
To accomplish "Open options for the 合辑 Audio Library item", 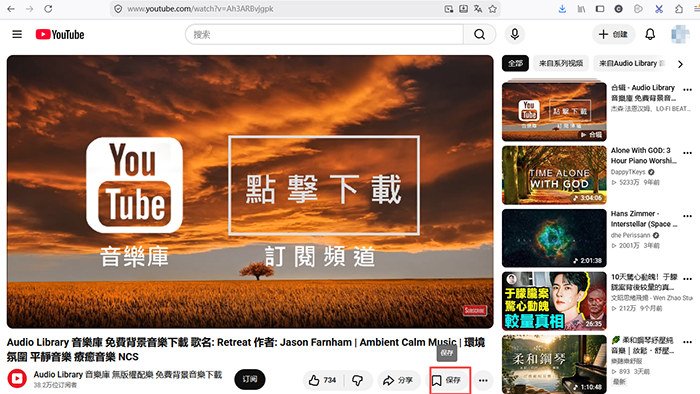I will tap(688, 90).
